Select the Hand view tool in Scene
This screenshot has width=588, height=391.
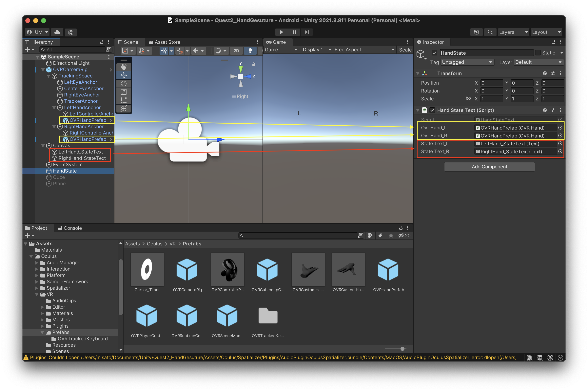click(x=124, y=67)
